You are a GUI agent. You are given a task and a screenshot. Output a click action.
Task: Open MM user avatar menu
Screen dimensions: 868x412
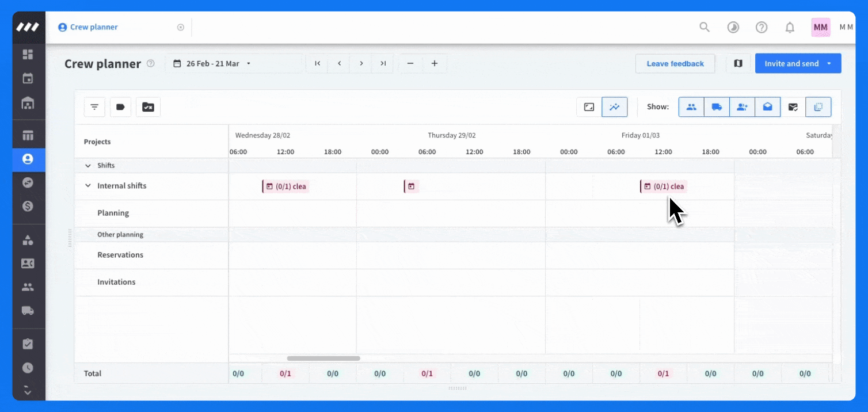[x=821, y=27]
